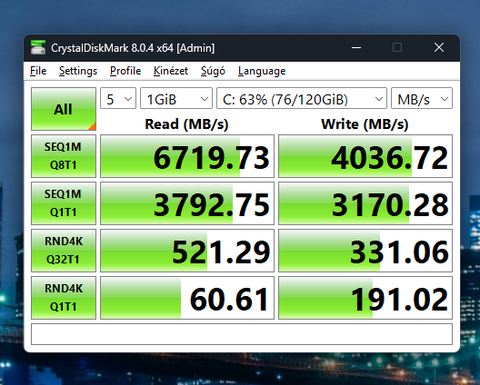
Task: Click the Read (MB/s) column header
Action: pos(187,124)
